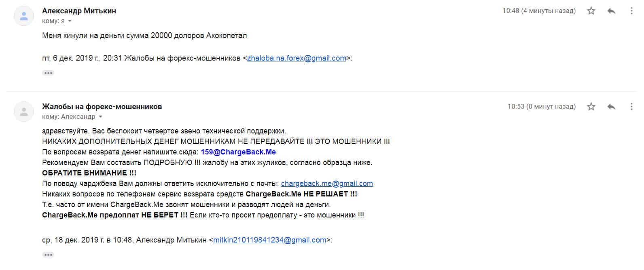Star the Жалобы на форекс-мошенников message
Image resolution: width=644 pixels, height=270 pixels.
(x=591, y=107)
